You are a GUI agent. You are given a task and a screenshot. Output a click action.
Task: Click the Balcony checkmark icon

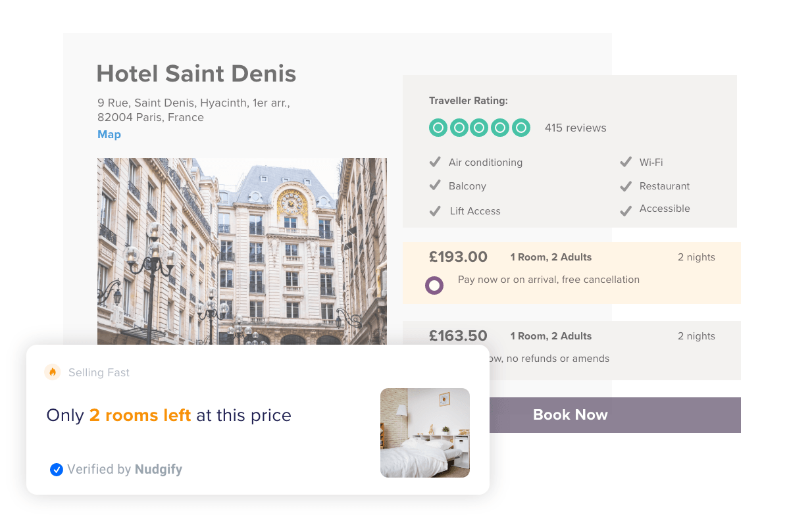435,186
